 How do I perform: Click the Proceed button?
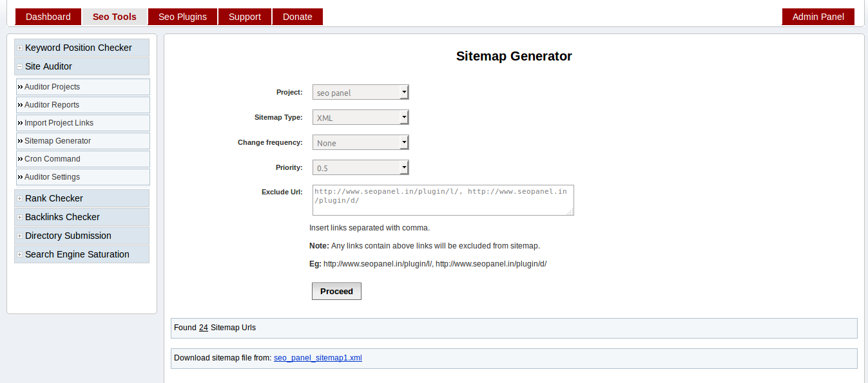click(336, 292)
